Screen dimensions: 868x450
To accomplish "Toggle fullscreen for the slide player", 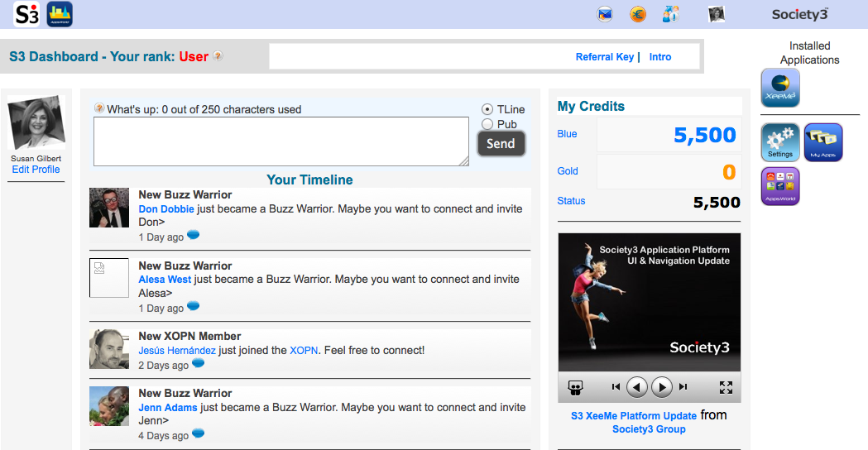I will point(726,387).
